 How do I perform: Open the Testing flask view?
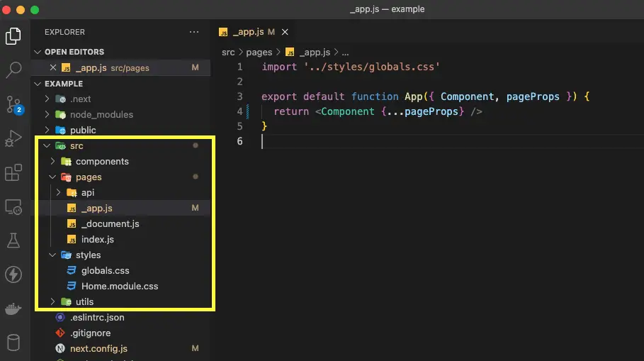tap(13, 240)
